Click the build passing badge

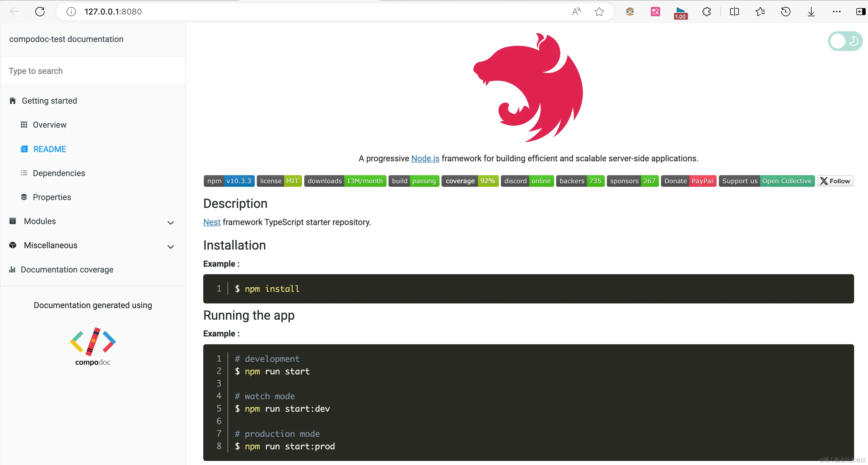coord(414,181)
